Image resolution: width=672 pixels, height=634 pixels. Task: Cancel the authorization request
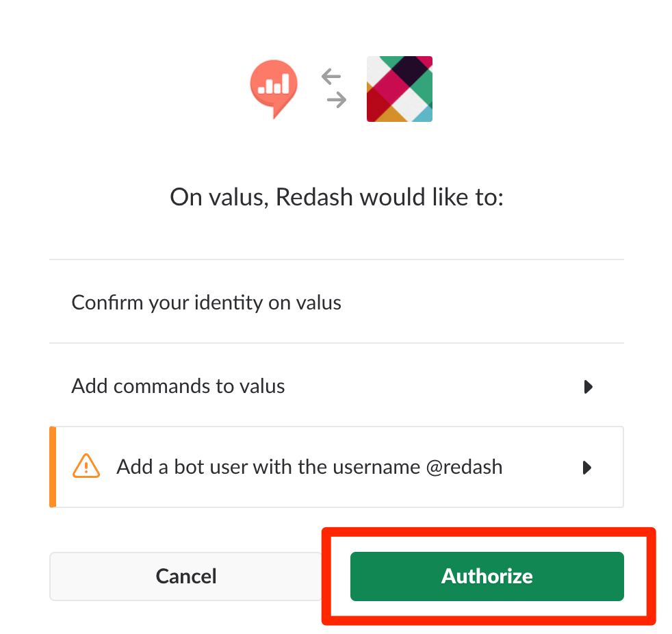[x=185, y=576]
